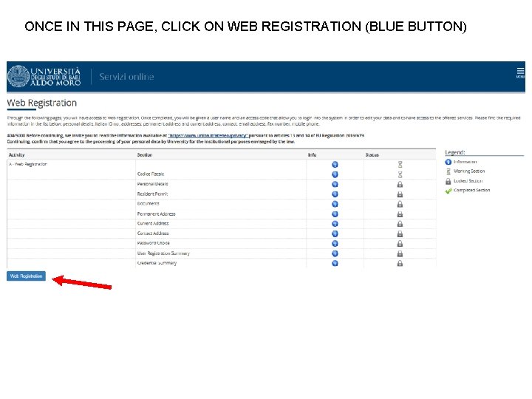Click the Status column header
The image size is (532, 399).
(372, 154)
